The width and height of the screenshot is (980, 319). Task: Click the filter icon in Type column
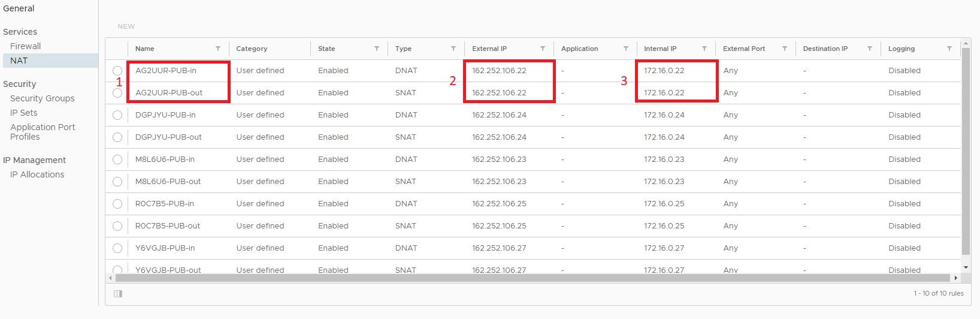pos(453,49)
